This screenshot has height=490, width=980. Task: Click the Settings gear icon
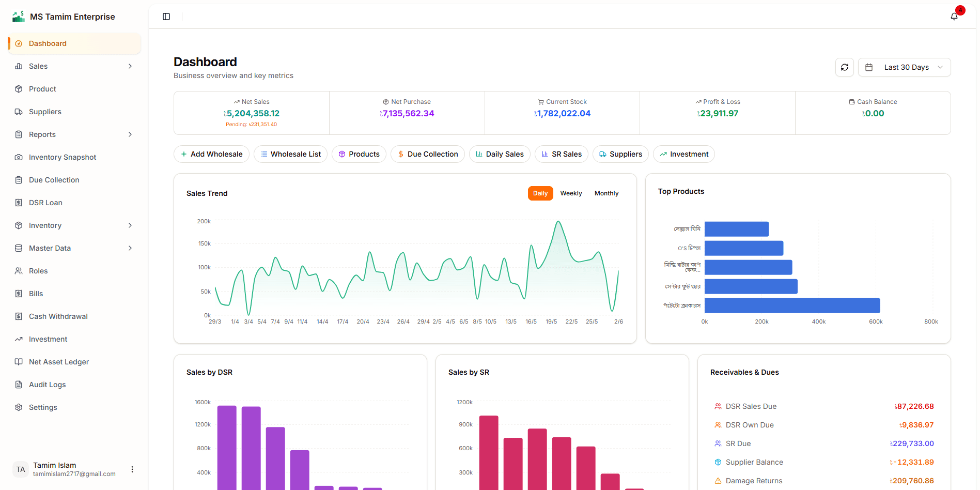tap(19, 407)
